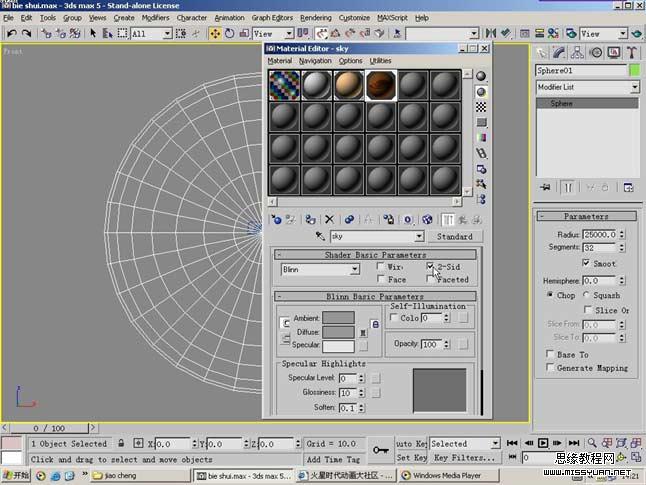646x485 pixels.
Task: Enable the Slice On checkbox
Action: point(588,309)
